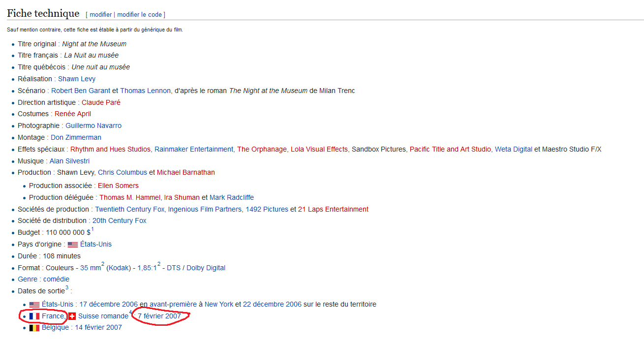Click États-Unis link in release dates list
This screenshot has width=644, height=344.
[58, 304]
